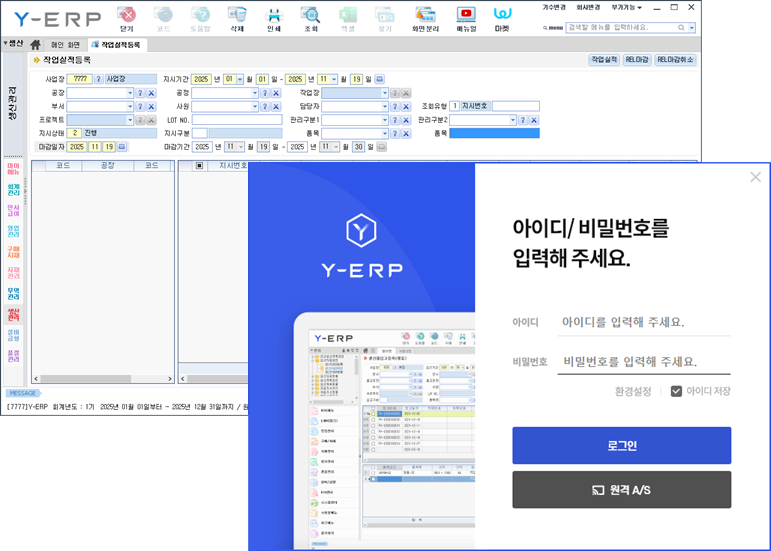The height and width of the screenshot is (551, 771).
Task: Click the 닫기 (close) toolbar icon
Action: (126, 18)
